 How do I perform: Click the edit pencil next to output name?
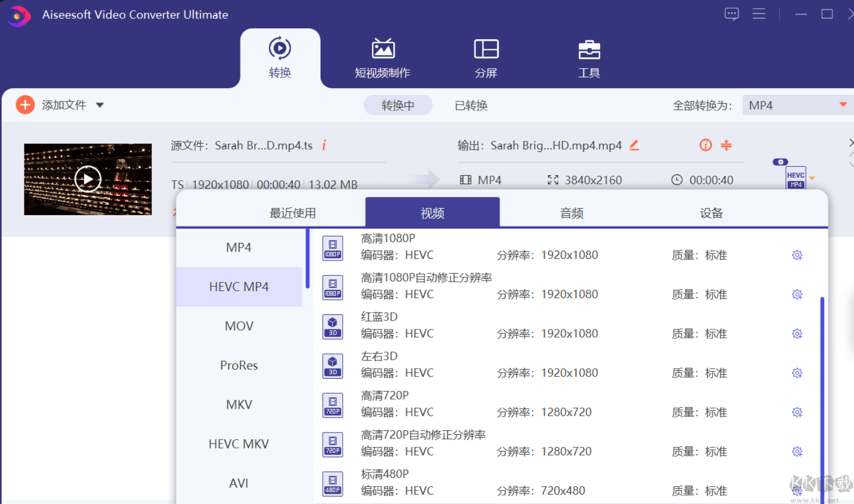pyautogui.click(x=634, y=145)
